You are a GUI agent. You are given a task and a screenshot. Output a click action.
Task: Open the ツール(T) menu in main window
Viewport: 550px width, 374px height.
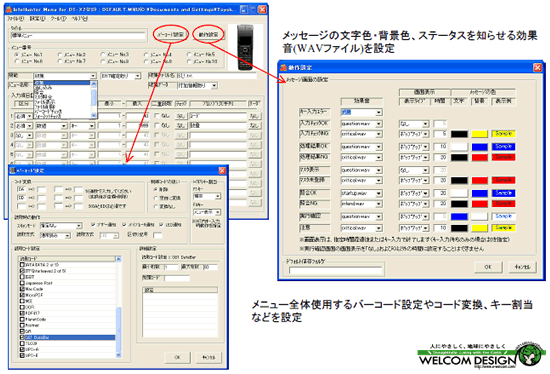point(58,18)
